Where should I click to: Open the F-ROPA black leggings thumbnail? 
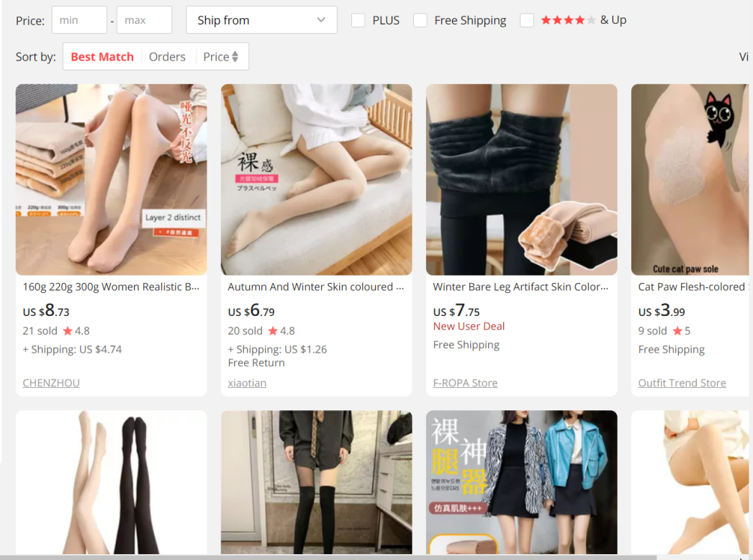tap(521, 180)
